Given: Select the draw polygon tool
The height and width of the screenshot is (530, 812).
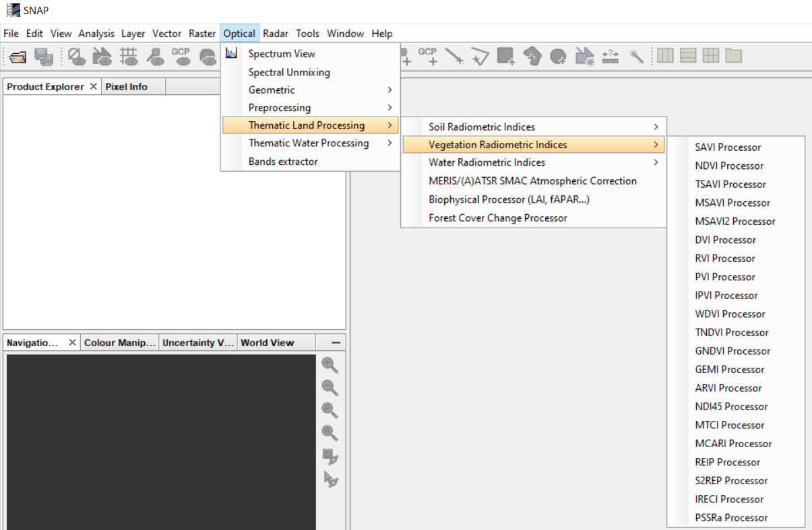Looking at the screenshot, I should point(532,57).
